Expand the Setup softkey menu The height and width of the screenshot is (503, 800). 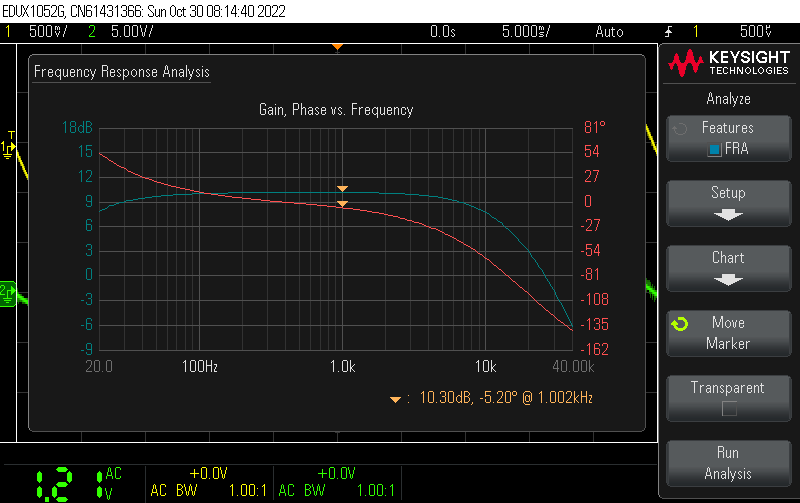[728, 202]
